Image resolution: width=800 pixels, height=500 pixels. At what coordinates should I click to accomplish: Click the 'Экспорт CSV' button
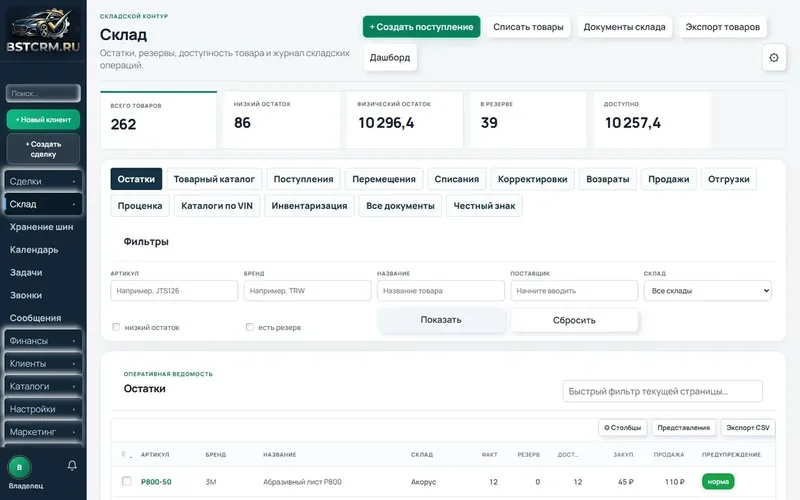(748, 428)
